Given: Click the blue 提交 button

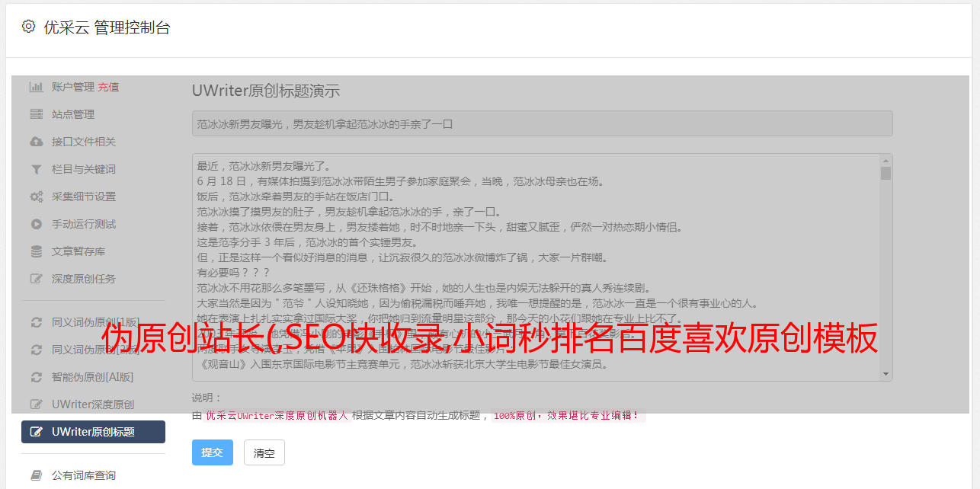Looking at the screenshot, I should point(212,452).
